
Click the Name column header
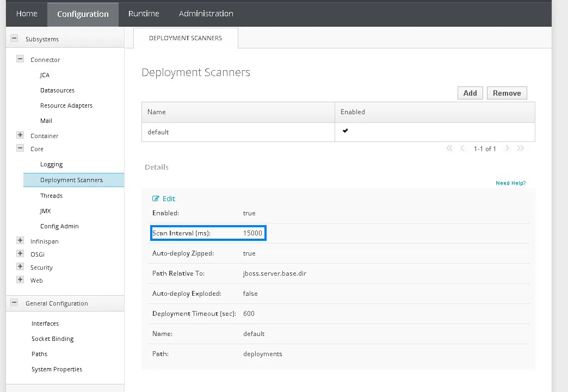point(238,112)
